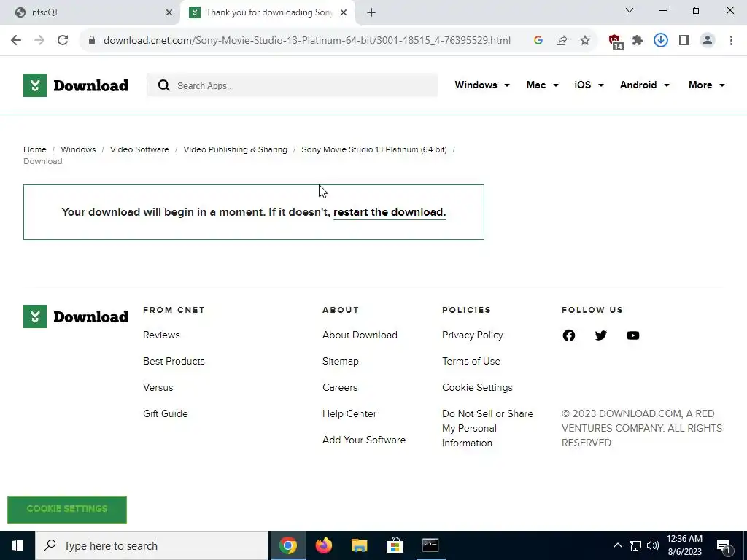Open the notification center icon
The height and width of the screenshot is (560, 747).
click(x=724, y=546)
